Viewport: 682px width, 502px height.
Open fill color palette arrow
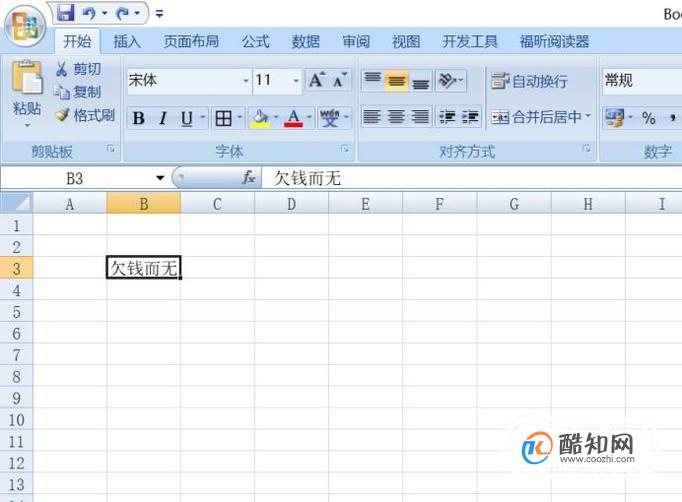point(276,118)
